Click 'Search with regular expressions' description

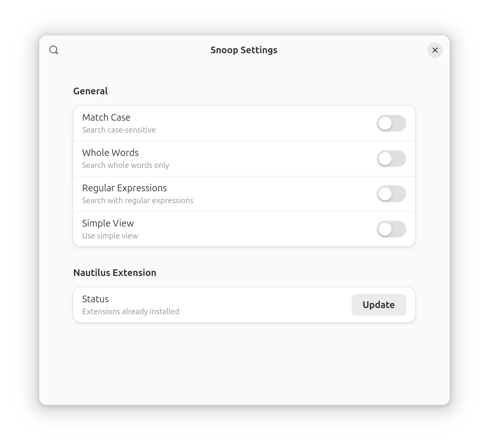[138, 201]
